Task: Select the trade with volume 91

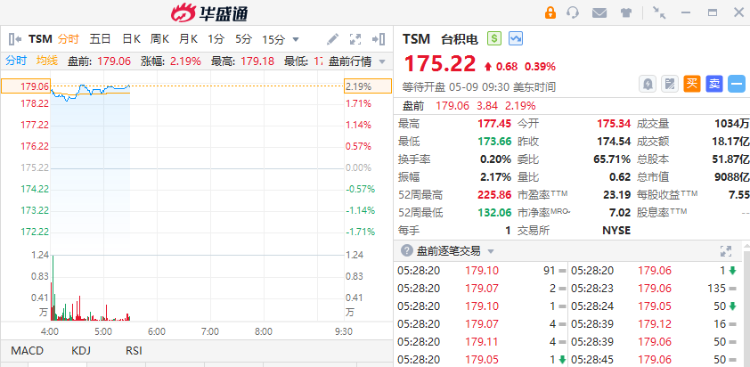Action: point(481,271)
